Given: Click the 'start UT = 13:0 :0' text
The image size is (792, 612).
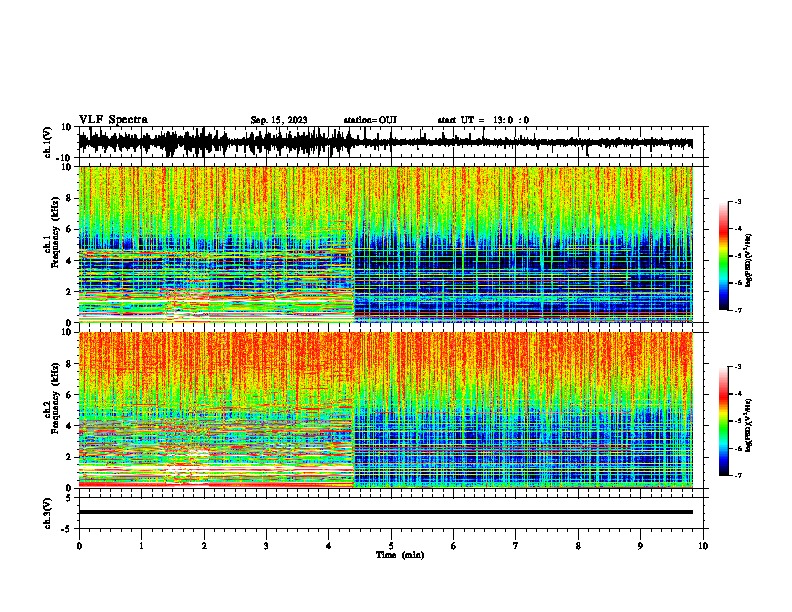Looking at the screenshot, I should click(x=483, y=120).
